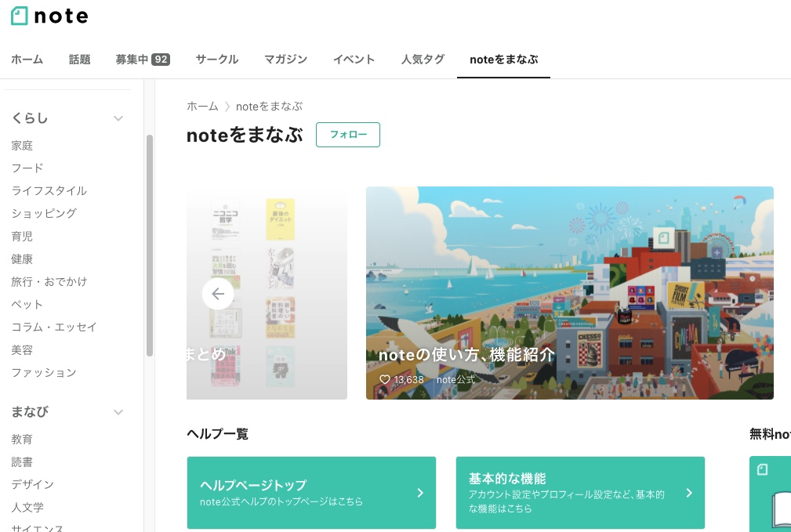The height and width of the screenshot is (532, 791).
Task: Select 育児 category
Action: (22, 237)
